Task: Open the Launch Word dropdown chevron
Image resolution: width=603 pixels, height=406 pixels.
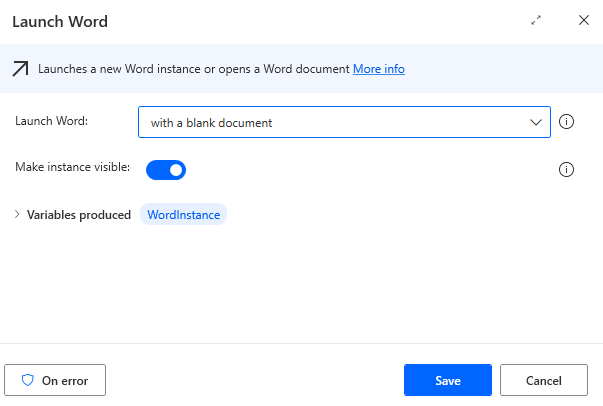Action: point(534,122)
